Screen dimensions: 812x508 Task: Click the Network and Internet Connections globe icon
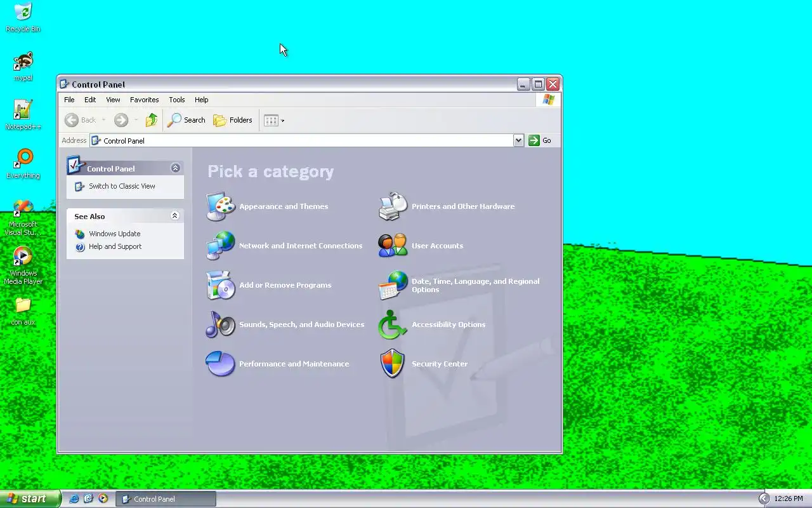pos(221,246)
